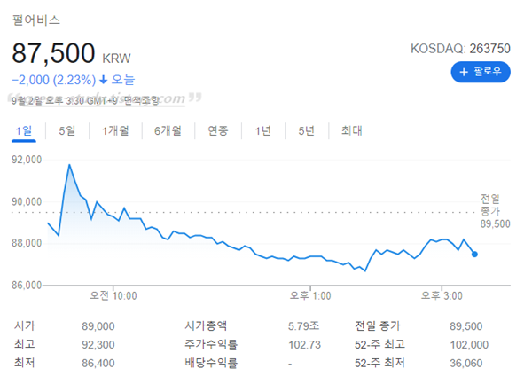Viewport: 532px width, 392px height.
Task: Click the 시가 value 89,000
Action: pyautogui.click(x=98, y=326)
